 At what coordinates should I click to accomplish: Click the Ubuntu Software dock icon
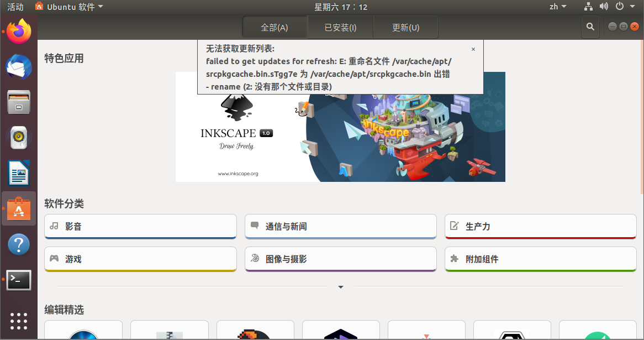tap(19, 208)
